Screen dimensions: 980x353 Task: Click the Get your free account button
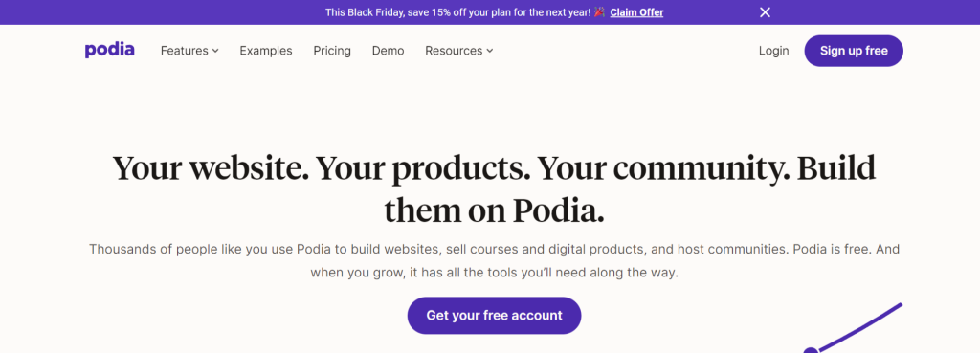pyautogui.click(x=495, y=316)
